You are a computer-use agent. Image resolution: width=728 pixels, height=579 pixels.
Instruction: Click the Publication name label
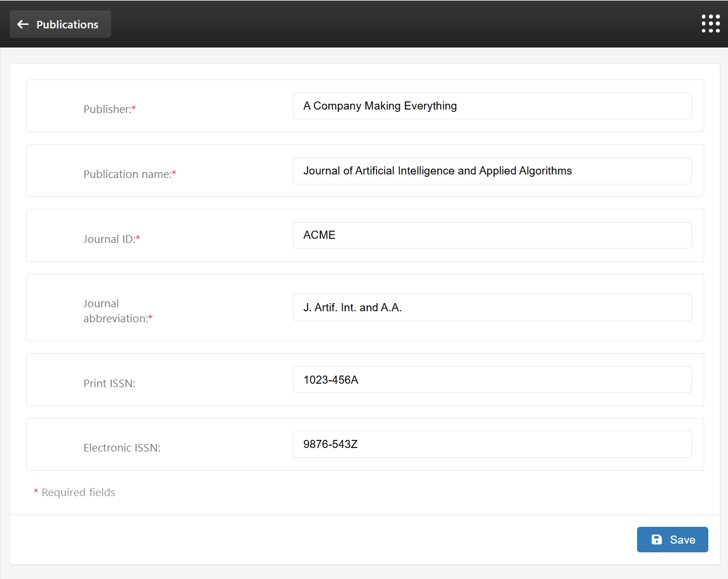(x=126, y=174)
